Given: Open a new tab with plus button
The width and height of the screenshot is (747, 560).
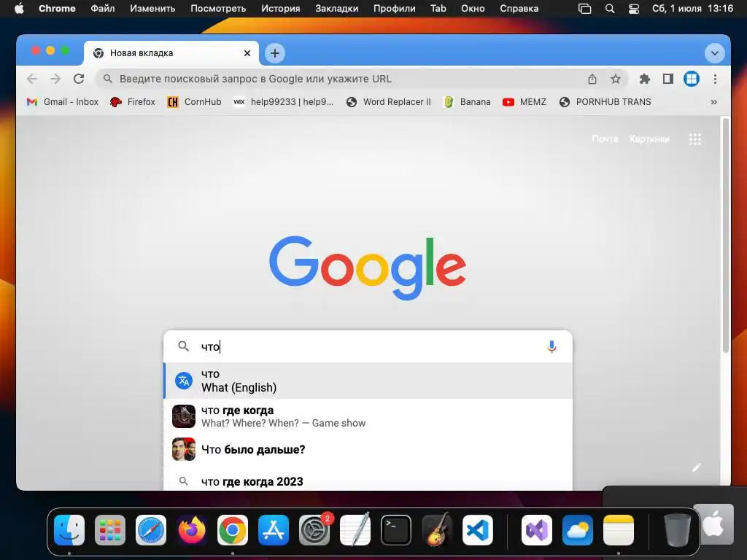Looking at the screenshot, I should click(x=275, y=52).
